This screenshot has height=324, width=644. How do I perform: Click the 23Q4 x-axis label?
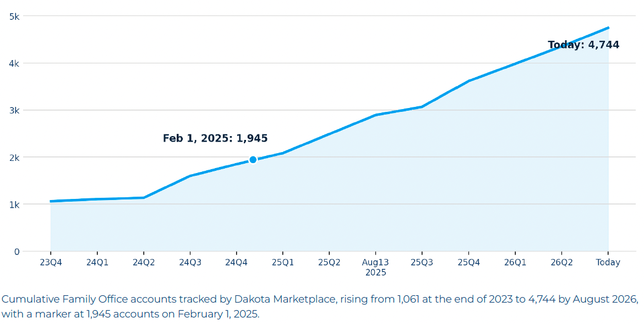pyautogui.click(x=51, y=262)
